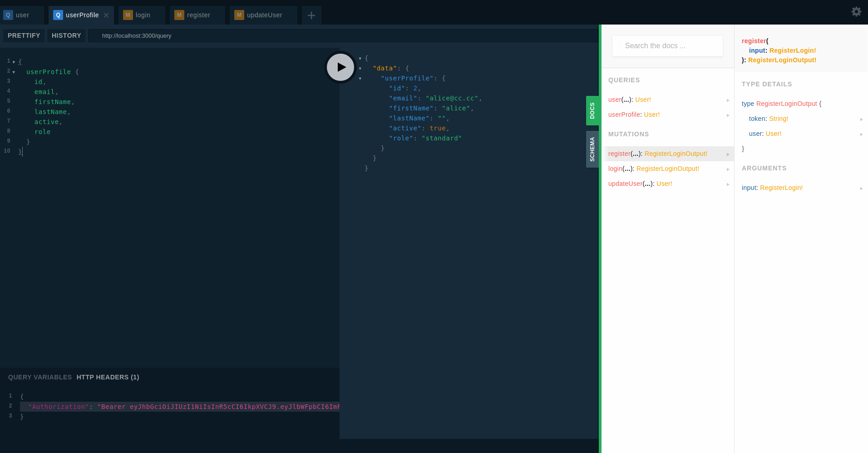Viewport: 868px width, 453px height.
Task: Click the M icon on updateUser tab
Action: [239, 15]
